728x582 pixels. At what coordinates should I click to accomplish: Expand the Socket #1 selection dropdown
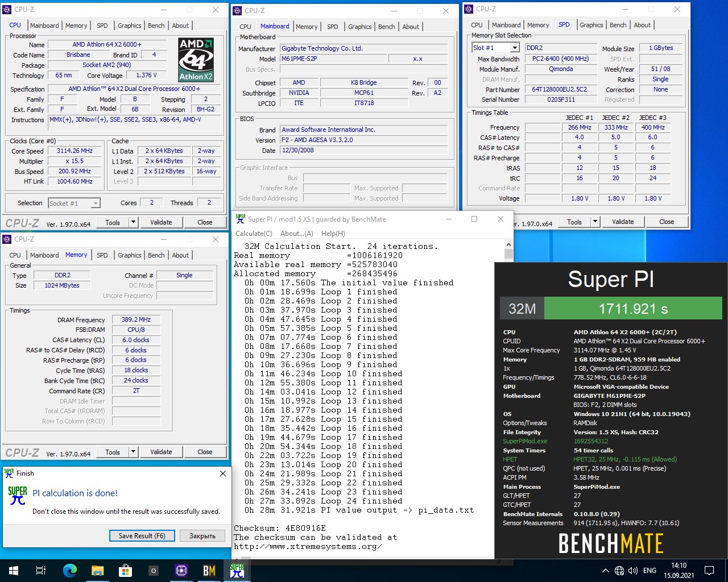click(x=96, y=203)
